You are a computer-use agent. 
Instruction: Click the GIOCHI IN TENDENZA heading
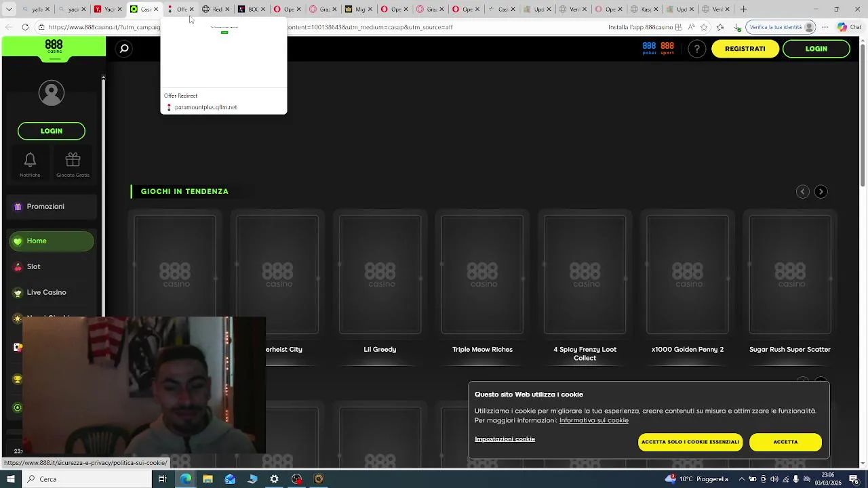(x=184, y=192)
